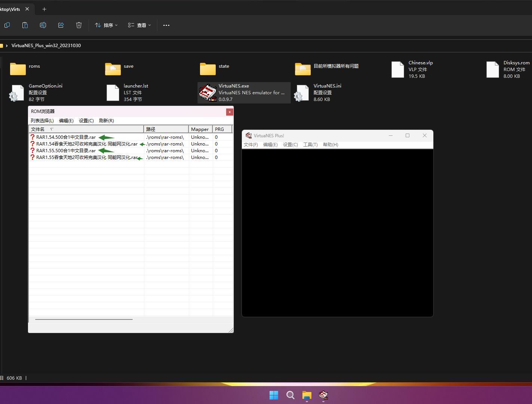Open taskbar Search
This screenshot has height=404, width=532.
pyautogui.click(x=290, y=395)
